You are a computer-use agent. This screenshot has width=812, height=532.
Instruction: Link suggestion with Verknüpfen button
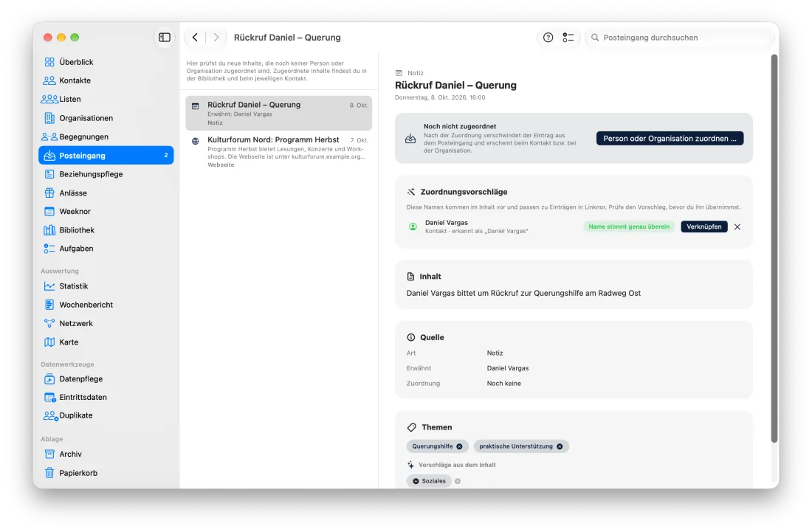[703, 227]
